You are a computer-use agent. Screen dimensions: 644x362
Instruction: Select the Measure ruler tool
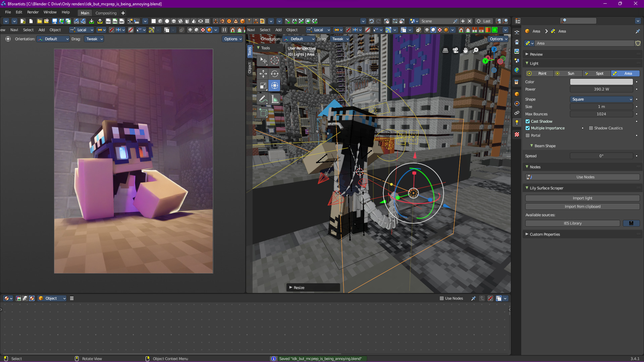[x=275, y=99]
